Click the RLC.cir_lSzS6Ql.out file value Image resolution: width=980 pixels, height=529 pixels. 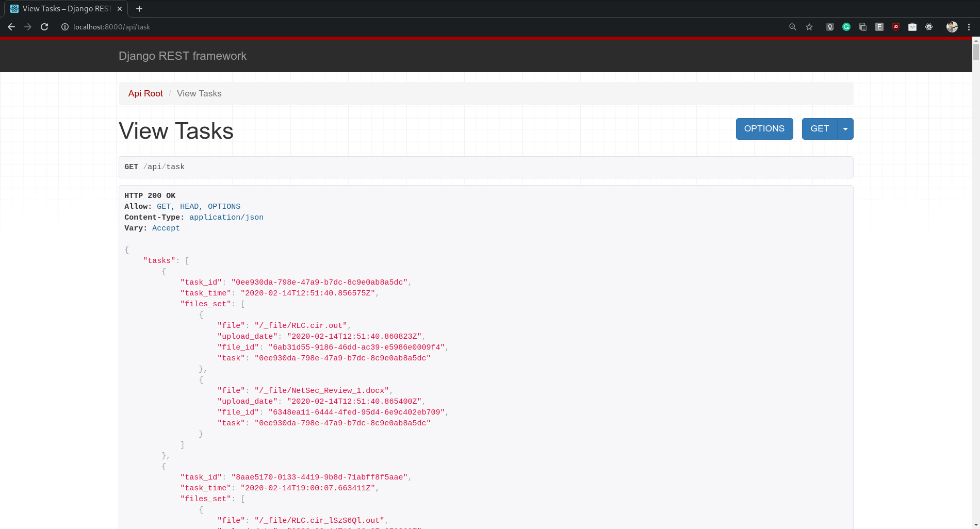point(319,521)
